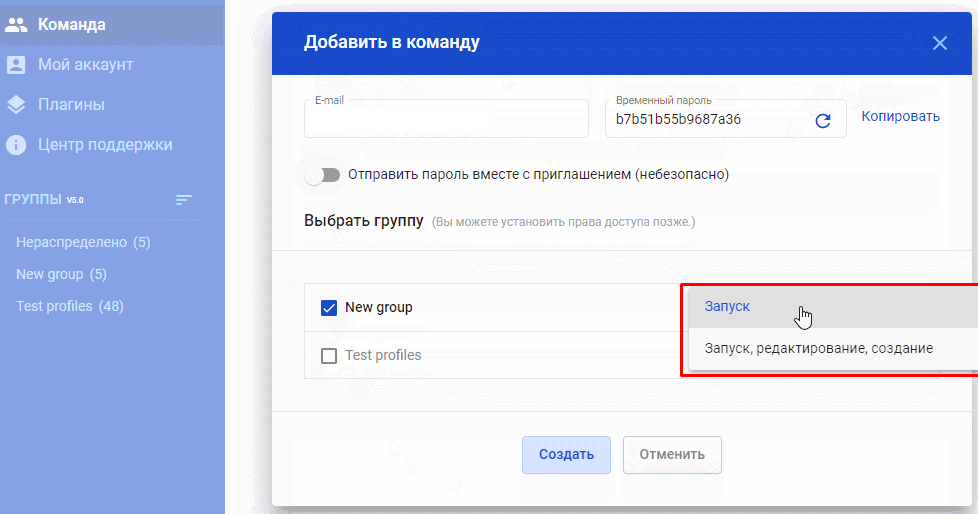978x514 pixels.
Task: Check the Test profiles checkbox
Action: [x=329, y=356]
